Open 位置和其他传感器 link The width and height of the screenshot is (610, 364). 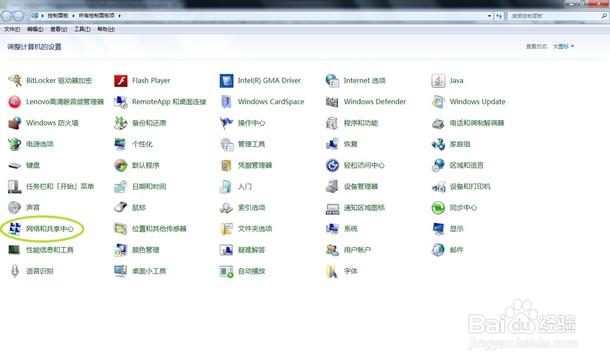pos(159,229)
